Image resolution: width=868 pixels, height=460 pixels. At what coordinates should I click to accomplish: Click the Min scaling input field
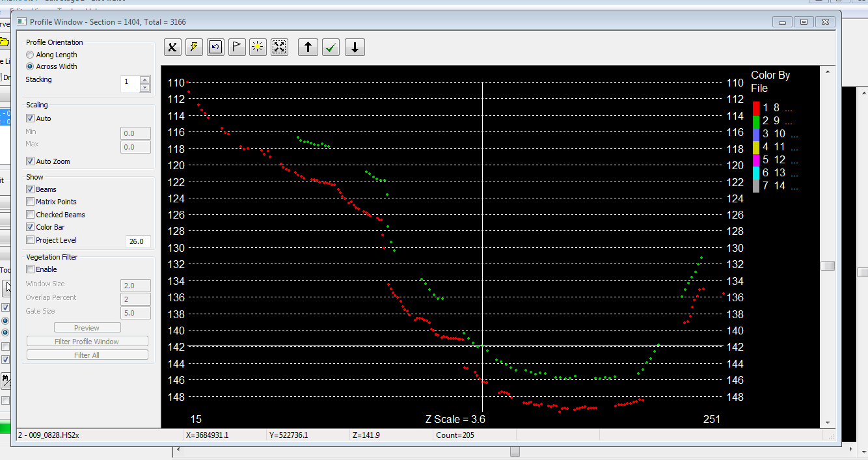coord(136,133)
